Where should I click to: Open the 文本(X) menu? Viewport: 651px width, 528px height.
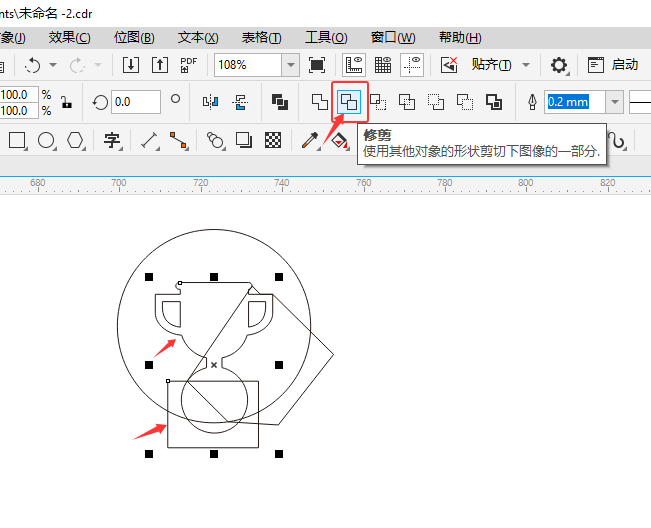[198, 38]
